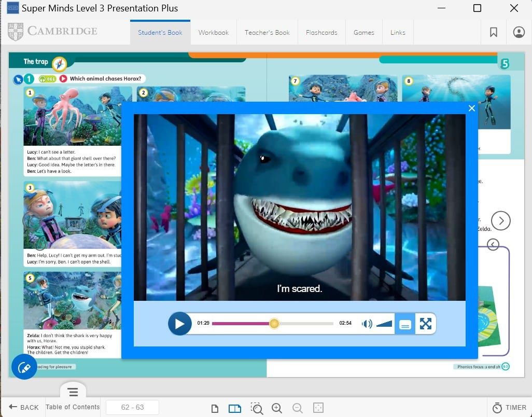Maximize the Presentation Plus window

coord(477,8)
